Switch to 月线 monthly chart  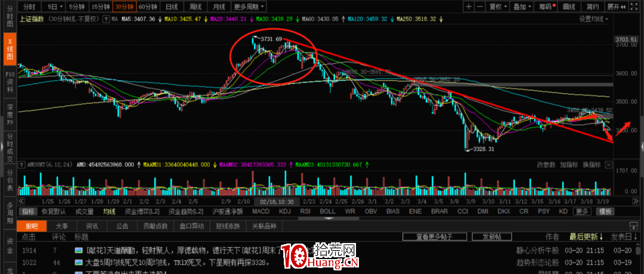[x=219, y=7]
